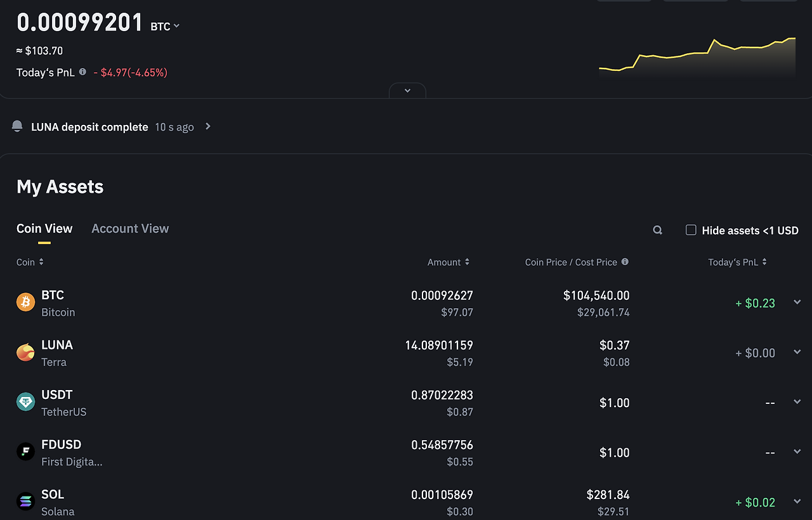
Task: Click the LUNA Terra coin icon
Action: click(x=25, y=353)
